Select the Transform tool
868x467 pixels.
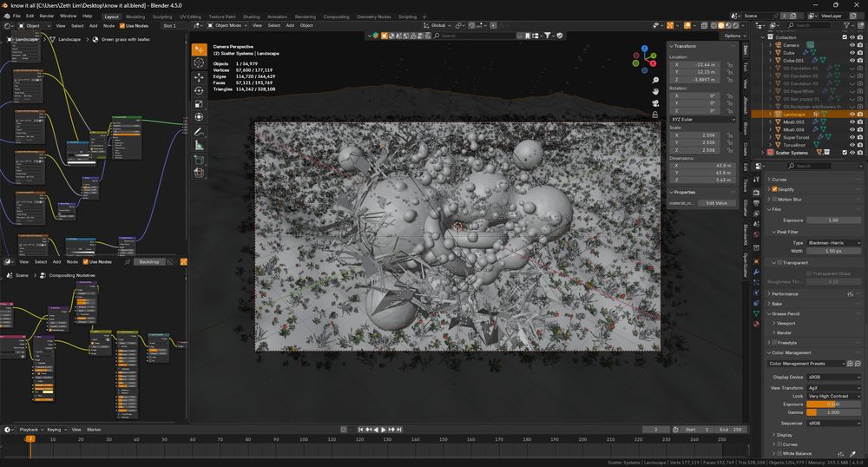click(x=200, y=117)
